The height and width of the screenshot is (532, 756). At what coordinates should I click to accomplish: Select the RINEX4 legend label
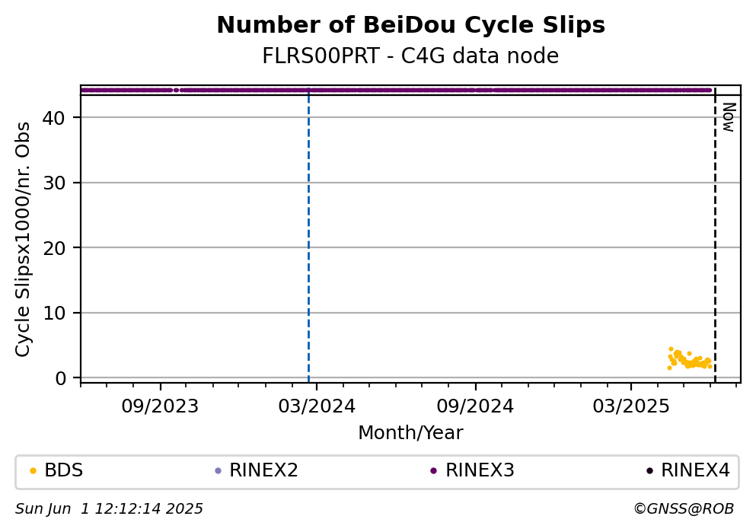coord(695,470)
